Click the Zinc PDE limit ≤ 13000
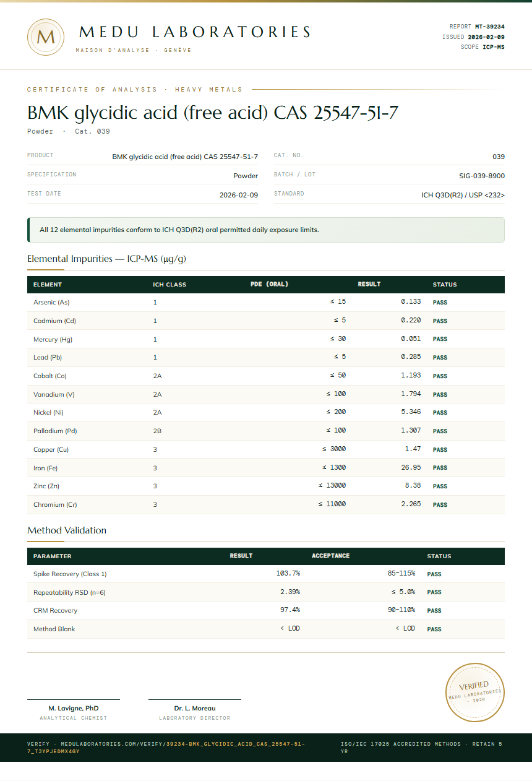 pos(332,485)
